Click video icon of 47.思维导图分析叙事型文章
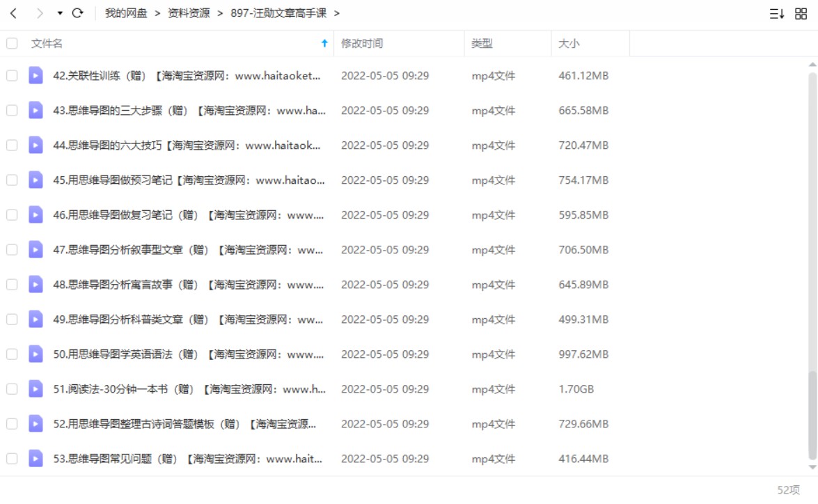Screen dimensions: 818x504 [x=36, y=250]
